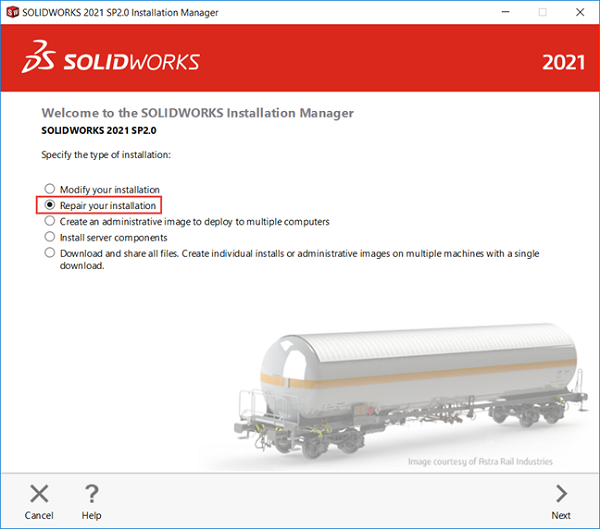Click the Welcome to SOLIDWORKS Installation Manager heading
Viewport: 600px width, 529px height.
[x=197, y=113]
